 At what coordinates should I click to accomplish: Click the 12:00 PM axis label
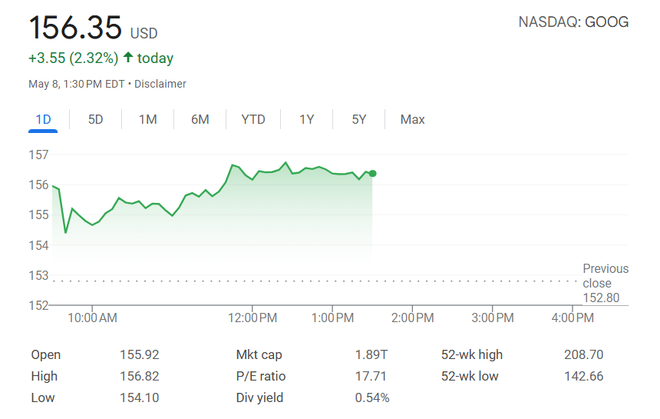[x=253, y=318]
